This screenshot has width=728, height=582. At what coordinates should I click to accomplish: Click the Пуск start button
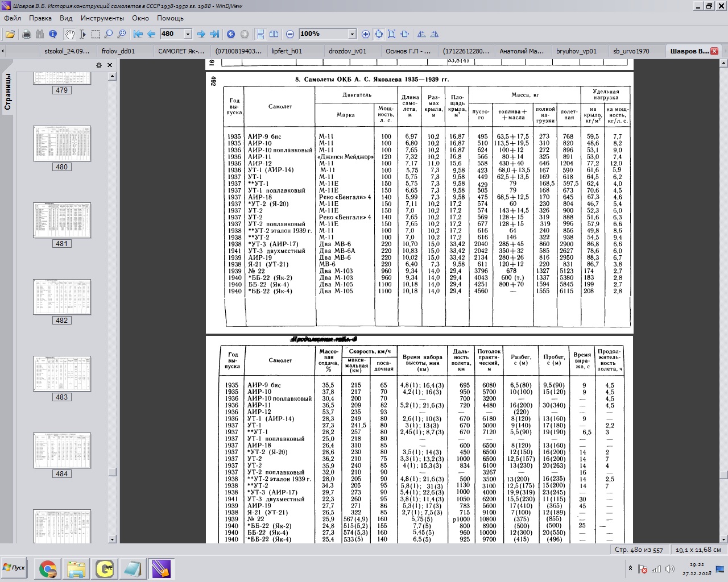(15, 568)
